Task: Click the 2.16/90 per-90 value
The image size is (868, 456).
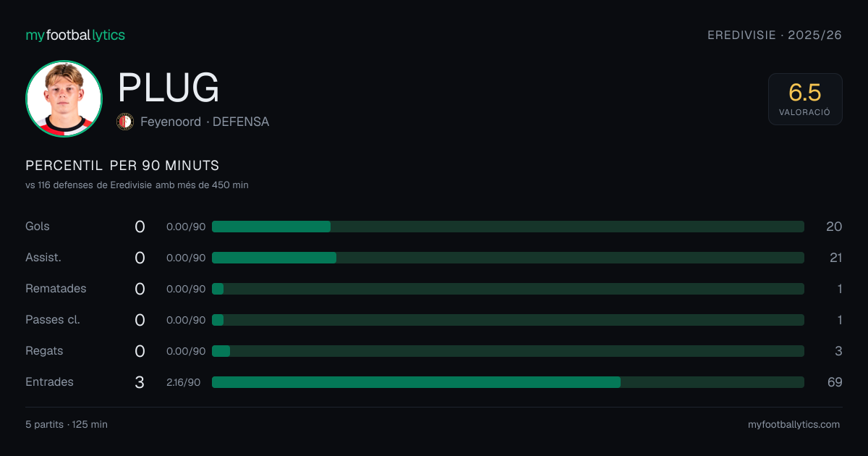Action: tap(184, 382)
